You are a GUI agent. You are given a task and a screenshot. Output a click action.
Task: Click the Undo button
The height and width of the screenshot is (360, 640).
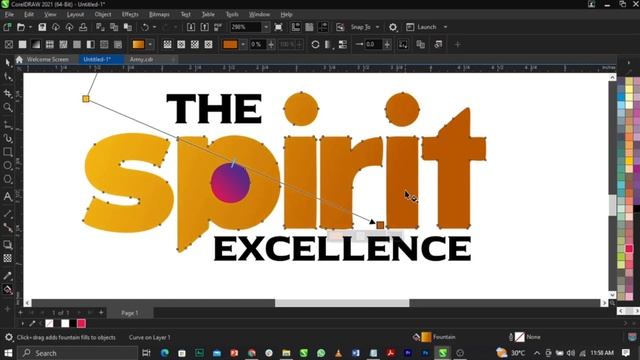click(145, 27)
